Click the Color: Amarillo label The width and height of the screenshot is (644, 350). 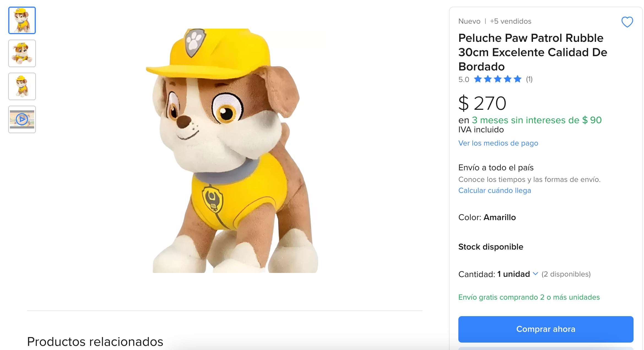click(487, 217)
